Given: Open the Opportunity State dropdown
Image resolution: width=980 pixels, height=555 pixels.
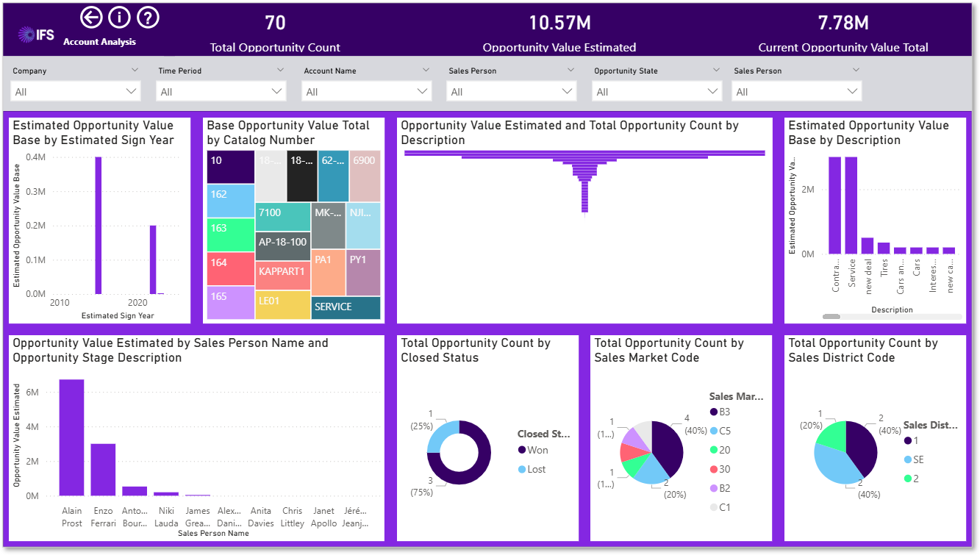Looking at the screenshot, I should pos(658,92).
